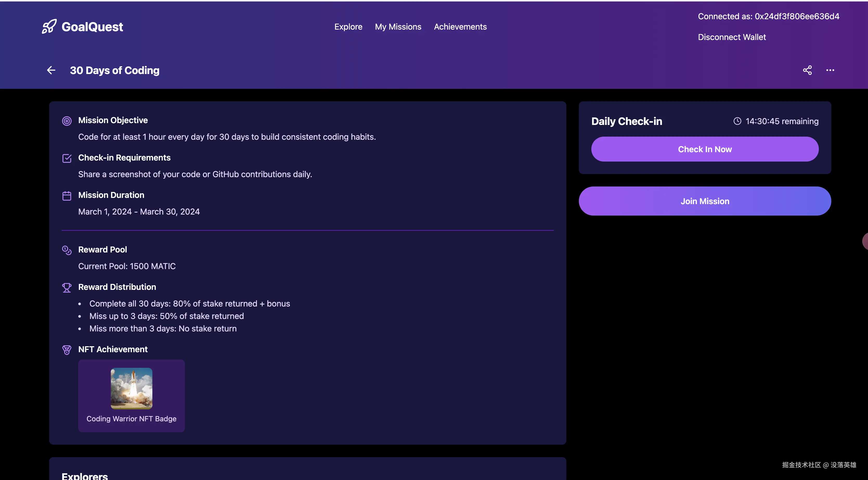Go back using the left arrow
868x480 pixels.
[51, 70]
